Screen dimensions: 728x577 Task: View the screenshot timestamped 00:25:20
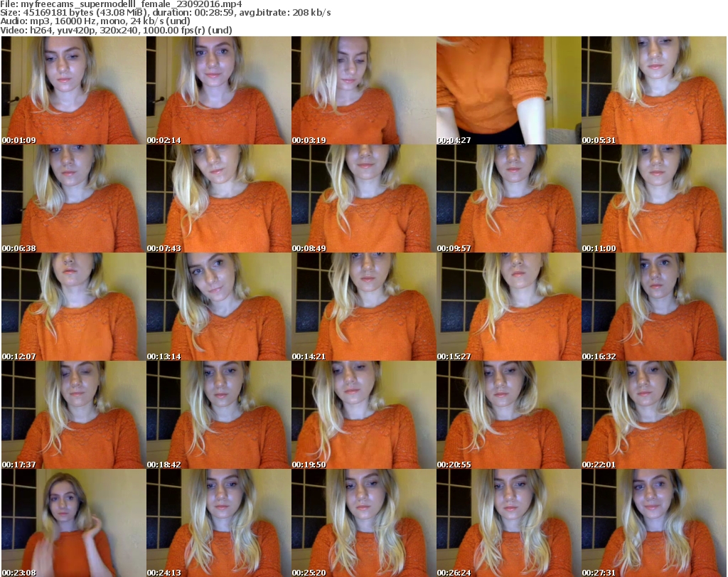point(363,523)
